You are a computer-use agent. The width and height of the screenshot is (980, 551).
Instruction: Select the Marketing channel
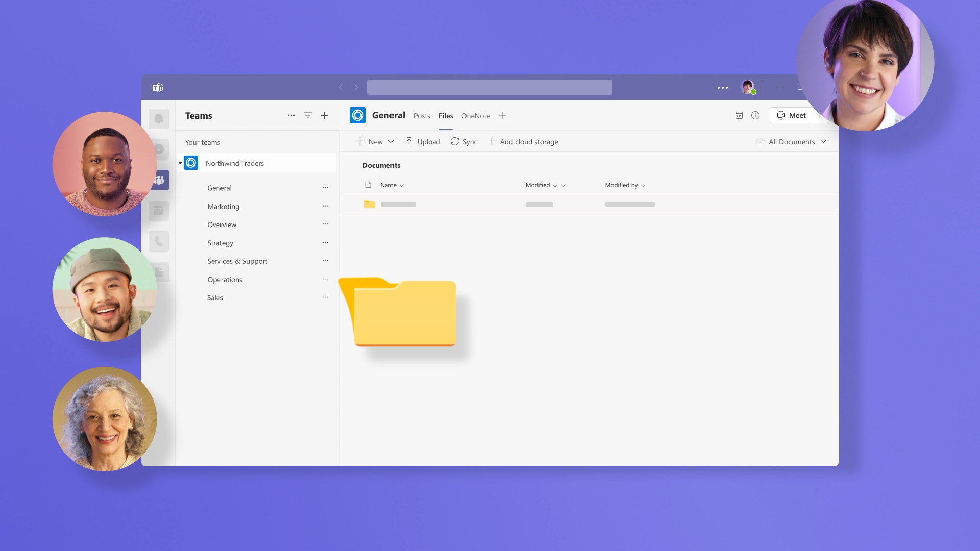[x=223, y=207]
